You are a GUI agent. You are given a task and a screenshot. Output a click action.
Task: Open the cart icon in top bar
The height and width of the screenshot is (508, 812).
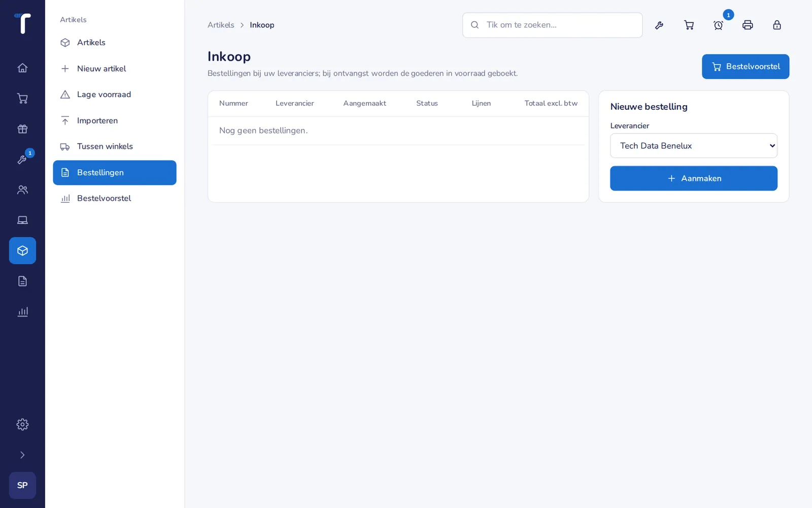(x=689, y=25)
